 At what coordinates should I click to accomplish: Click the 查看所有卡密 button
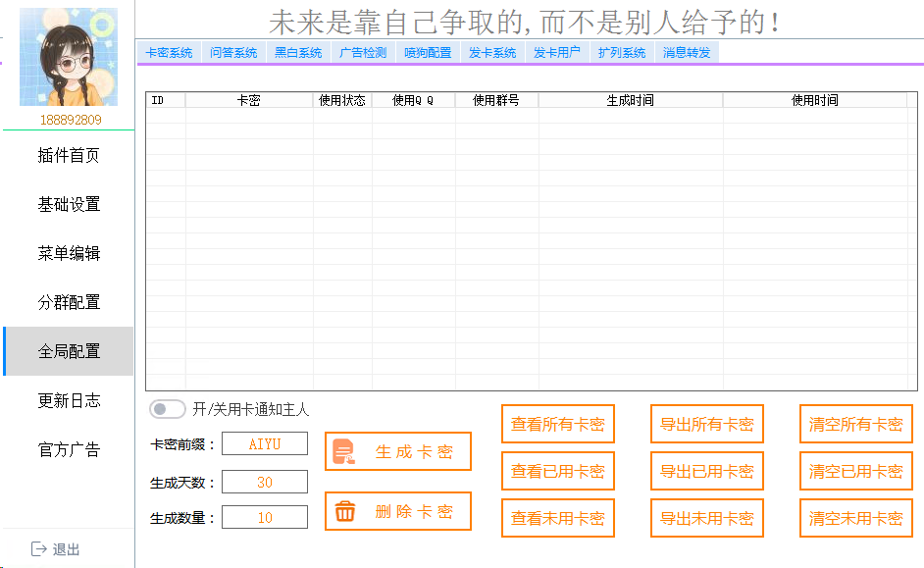[x=557, y=424]
